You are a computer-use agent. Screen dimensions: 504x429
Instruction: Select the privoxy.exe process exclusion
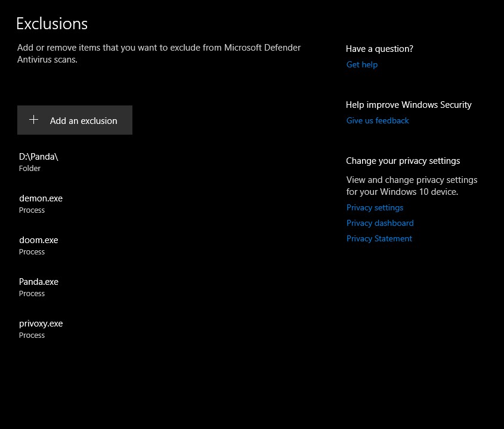(41, 329)
